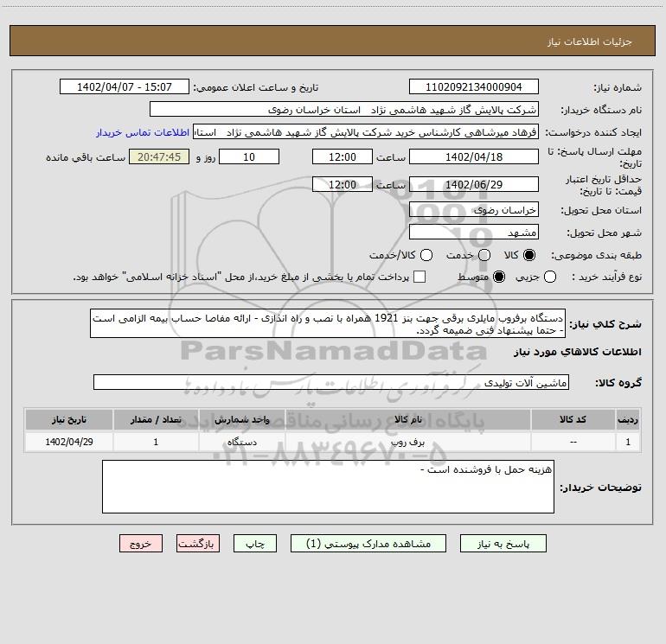Click the countdown timer 20:47:45

click(x=159, y=156)
